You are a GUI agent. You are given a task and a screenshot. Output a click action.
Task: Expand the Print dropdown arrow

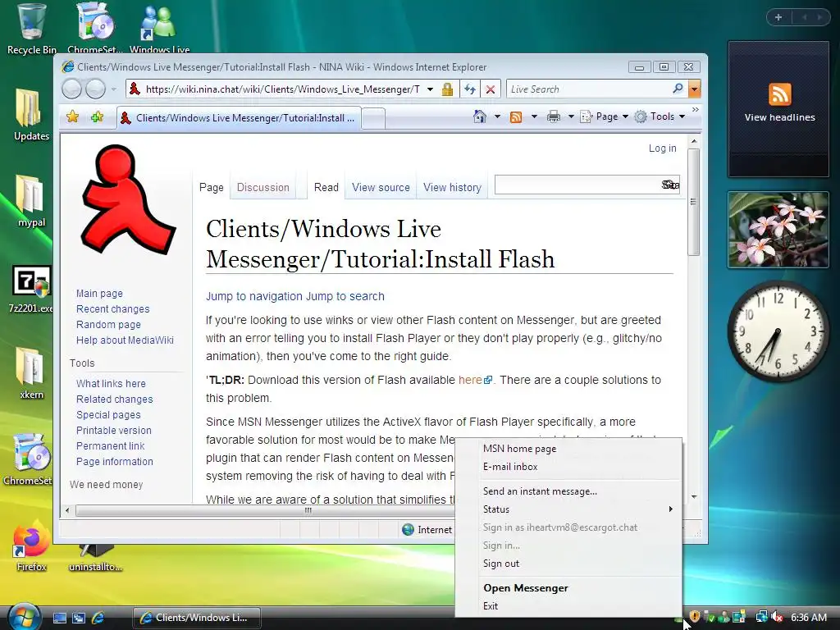click(x=571, y=116)
